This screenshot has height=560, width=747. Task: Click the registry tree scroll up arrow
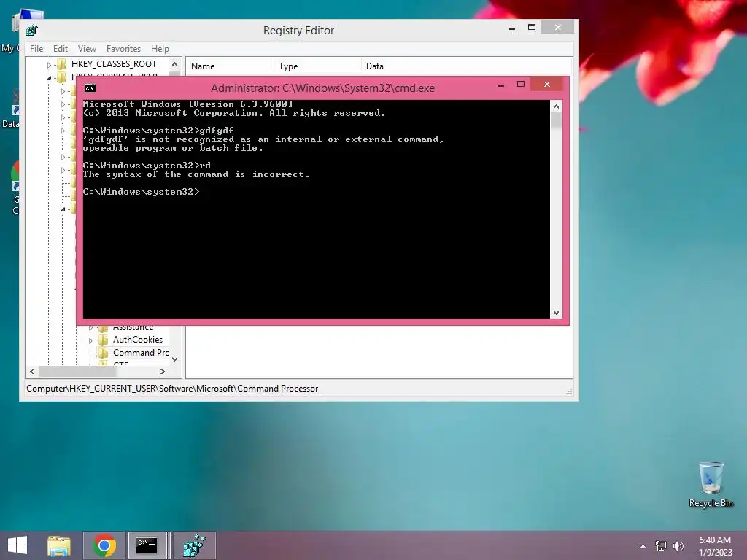[x=175, y=64]
